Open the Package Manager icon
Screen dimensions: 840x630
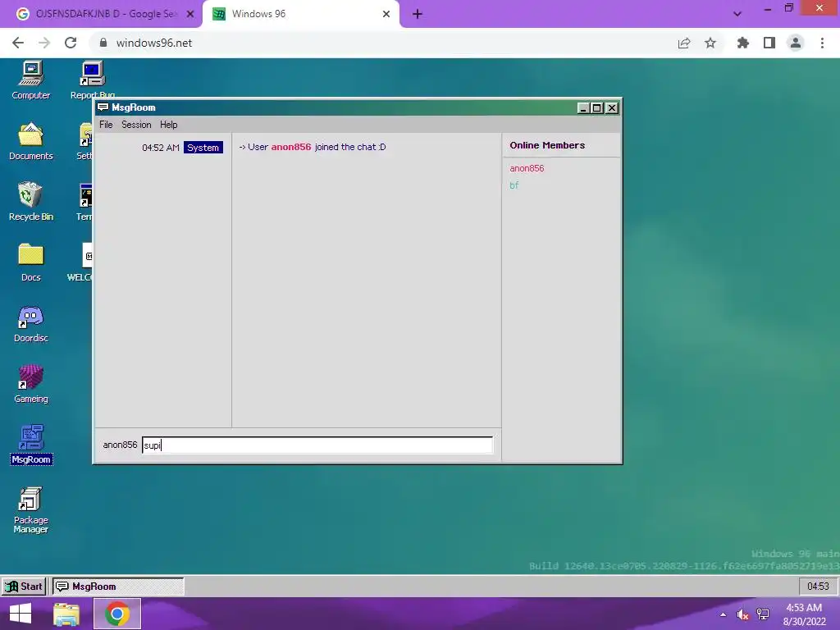[x=31, y=510]
